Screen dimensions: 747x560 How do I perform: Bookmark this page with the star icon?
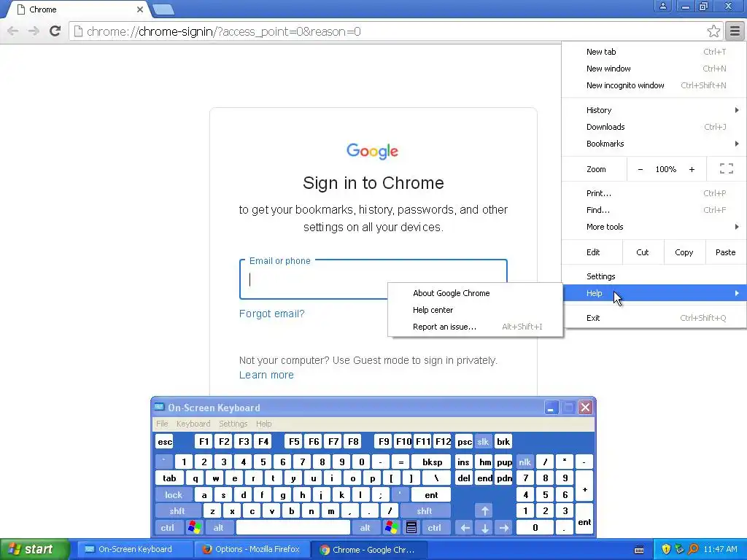pyautogui.click(x=713, y=31)
